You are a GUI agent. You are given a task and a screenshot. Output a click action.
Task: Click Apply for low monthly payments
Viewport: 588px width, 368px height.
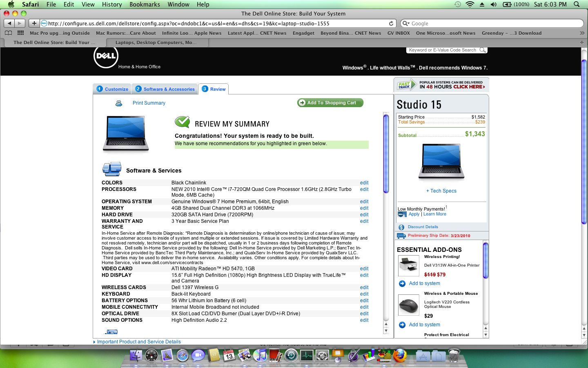point(414,214)
